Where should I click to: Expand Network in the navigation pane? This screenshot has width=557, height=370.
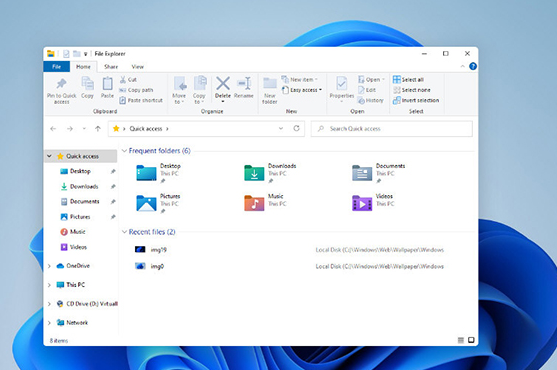point(49,323)
